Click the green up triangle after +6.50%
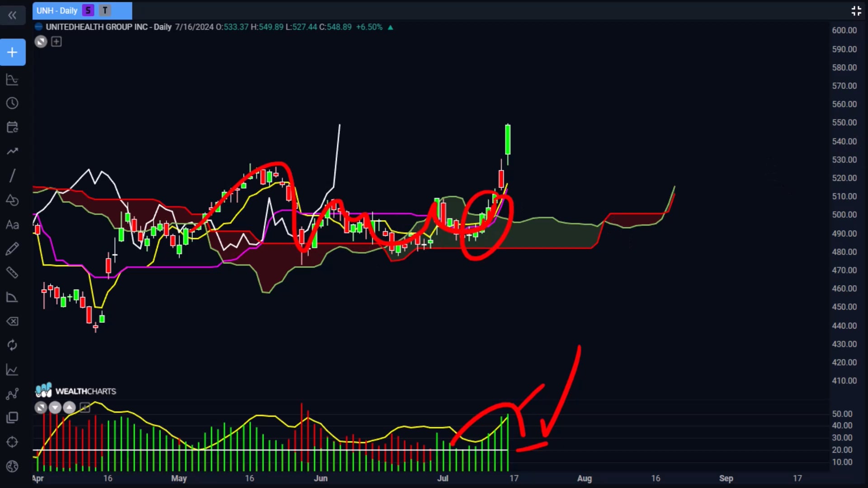This screenshot has width=868, height=488. pos(390,27)
